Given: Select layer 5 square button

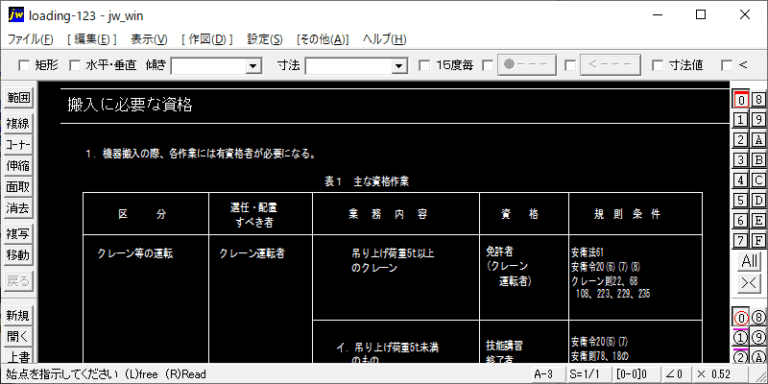Looking at the screenshot, I should click(x=741, y=200).
